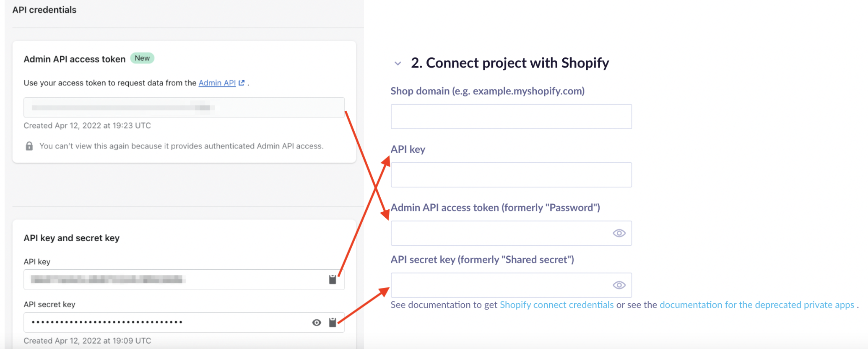Focus the Shop domain input field
This screenshot has width=868, height=349.
(x=511, y=117)
